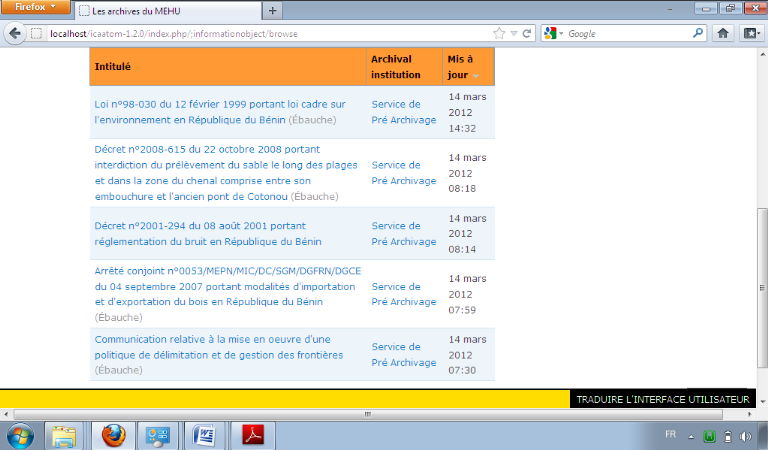Open Adobe Reader from the taskbar
The image size is (768, 450).
tap(254, 435)
